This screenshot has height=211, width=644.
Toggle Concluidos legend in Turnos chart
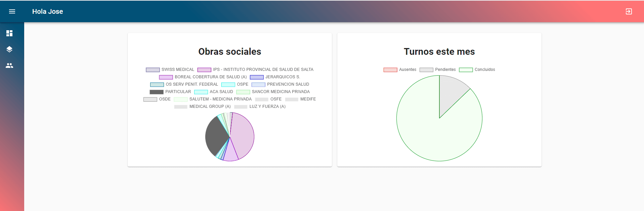477,70
